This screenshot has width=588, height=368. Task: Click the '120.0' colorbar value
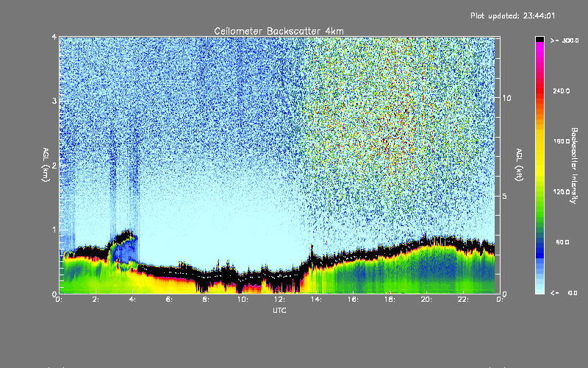[x=562, y=192]
